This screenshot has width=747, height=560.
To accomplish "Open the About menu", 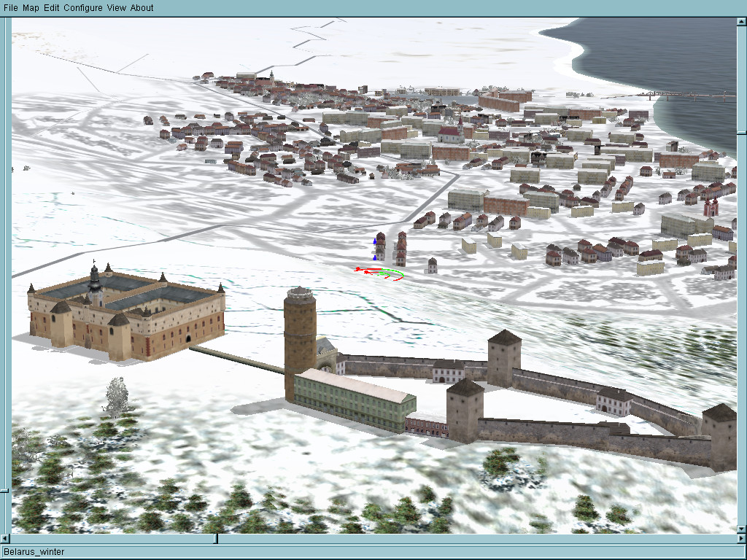I will click(142, 7).
